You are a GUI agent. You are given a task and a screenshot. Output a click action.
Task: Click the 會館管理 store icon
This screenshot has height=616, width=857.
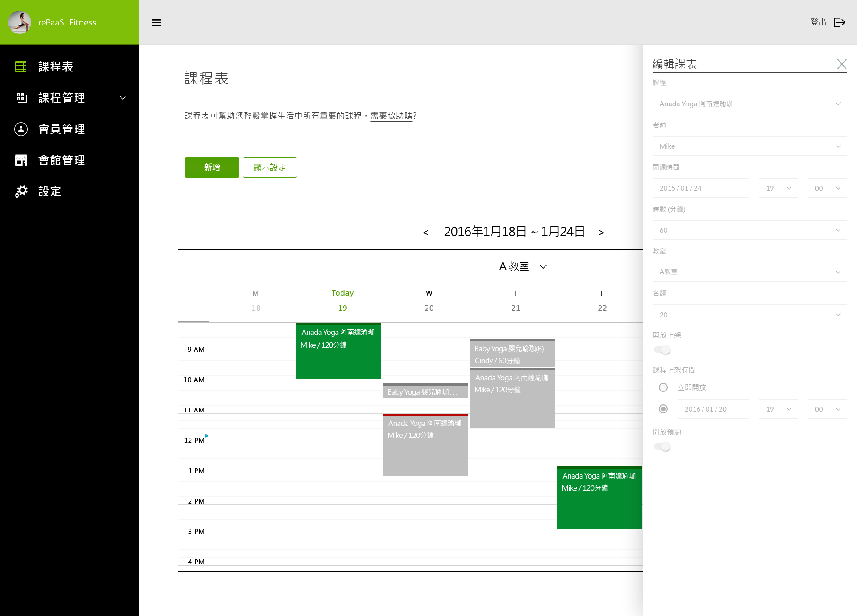[21, 160]
